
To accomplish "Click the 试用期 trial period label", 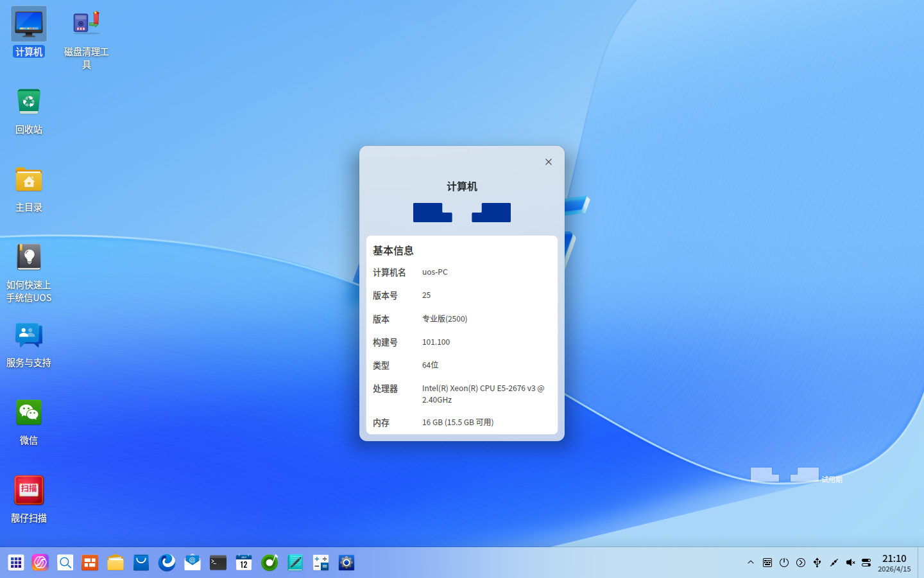I will click(832, 478).
